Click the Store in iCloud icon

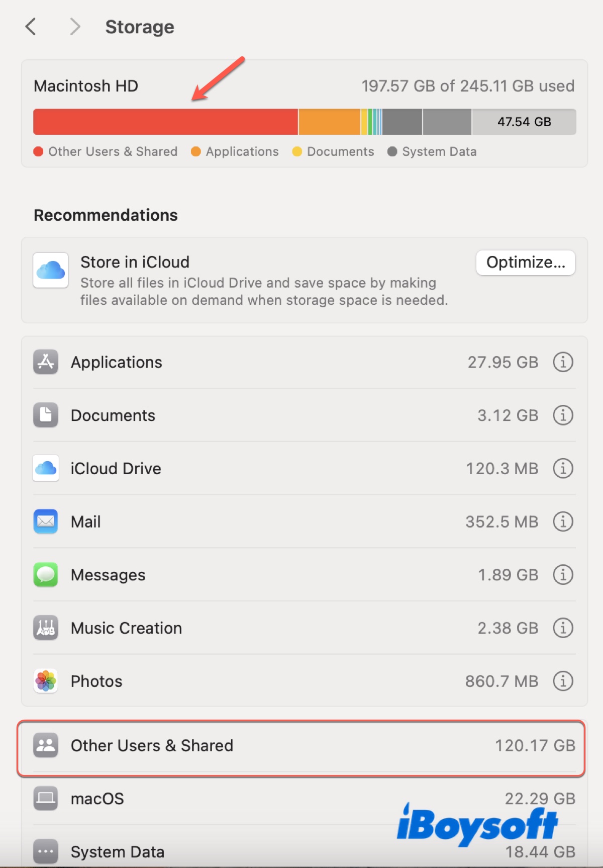click(51, 271)
